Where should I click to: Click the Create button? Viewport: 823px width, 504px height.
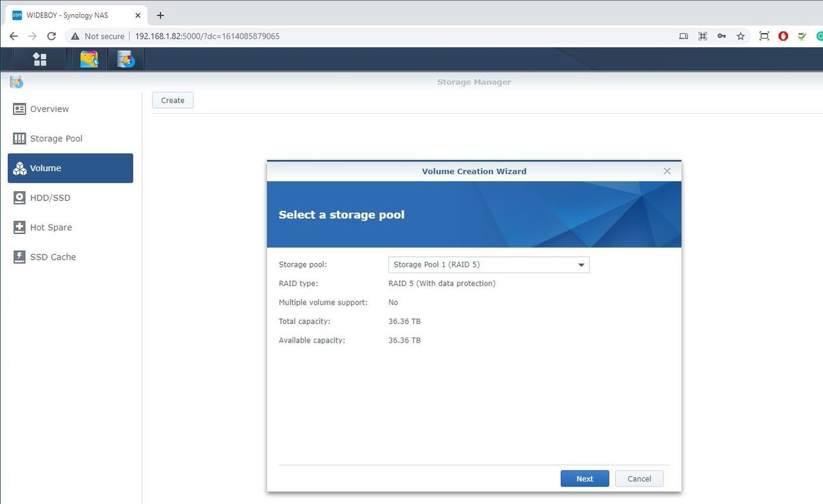pos(172,100)
